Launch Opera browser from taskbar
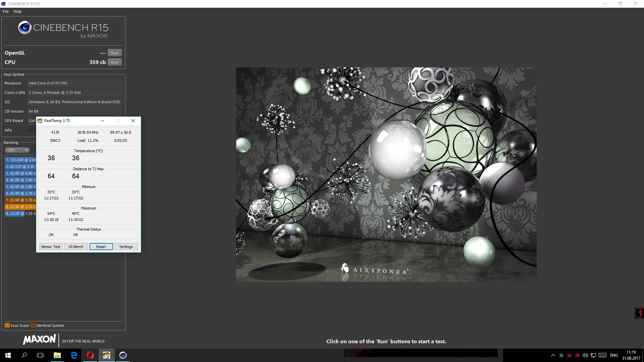Viewport: 644px width, 362px height. pos(90,355)
